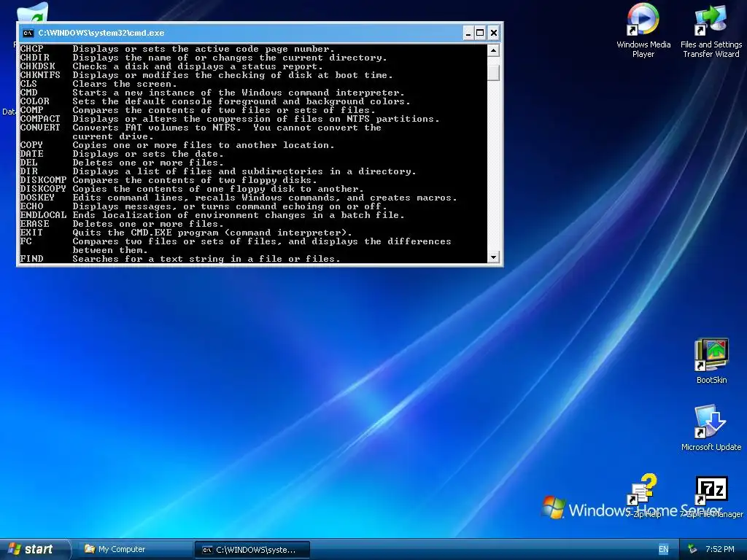Click 'Clears the screen.' description text
The image size is (747, 560).
(x=125, y=84)
